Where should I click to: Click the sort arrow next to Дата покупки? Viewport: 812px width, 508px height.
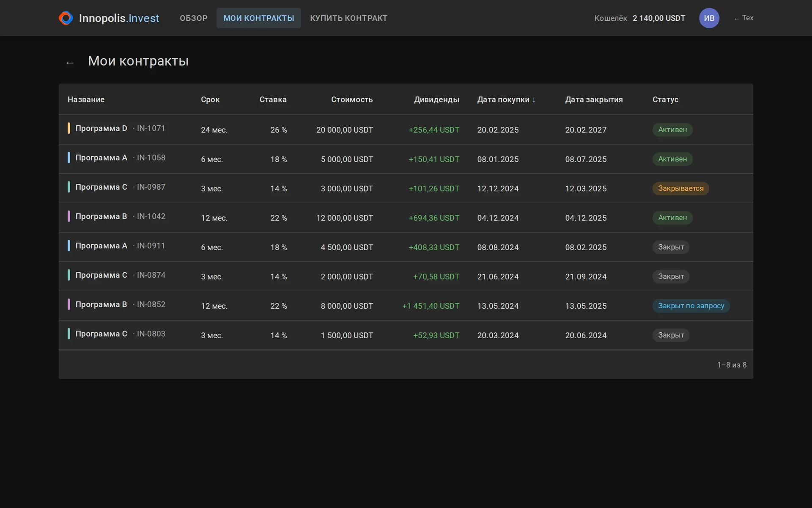click(534, 100)
